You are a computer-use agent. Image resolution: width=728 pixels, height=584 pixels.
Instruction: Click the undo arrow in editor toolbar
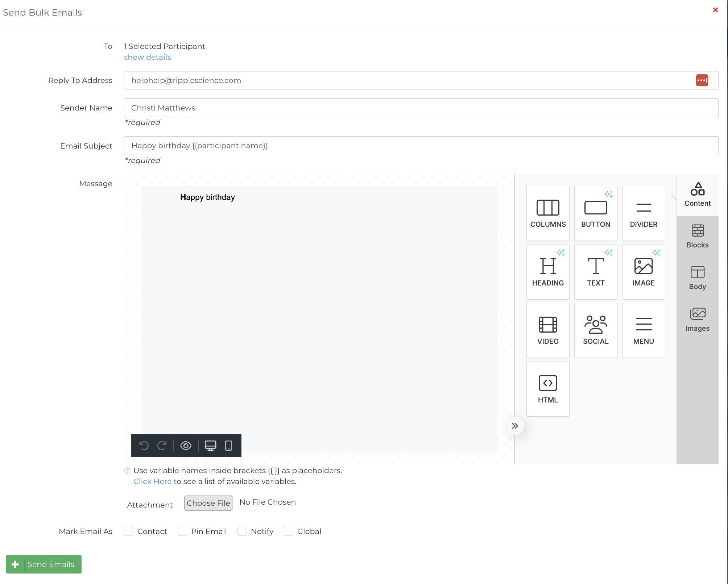coord(144,446)
